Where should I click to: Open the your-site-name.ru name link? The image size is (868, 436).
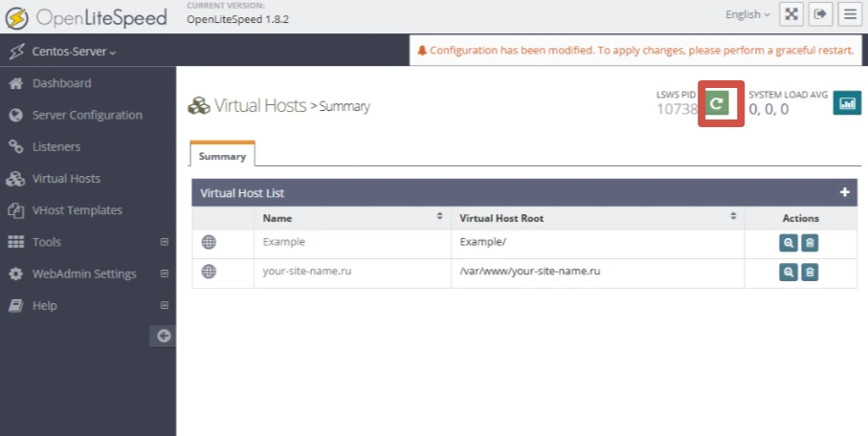pyautogui.click(x=306, y=272)
